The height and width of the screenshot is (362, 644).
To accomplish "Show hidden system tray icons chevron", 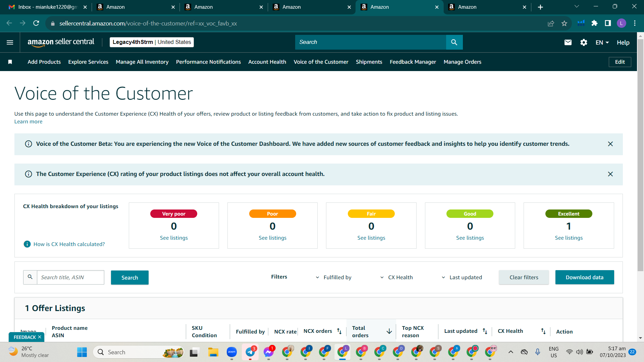I will [x=511, y=352].
